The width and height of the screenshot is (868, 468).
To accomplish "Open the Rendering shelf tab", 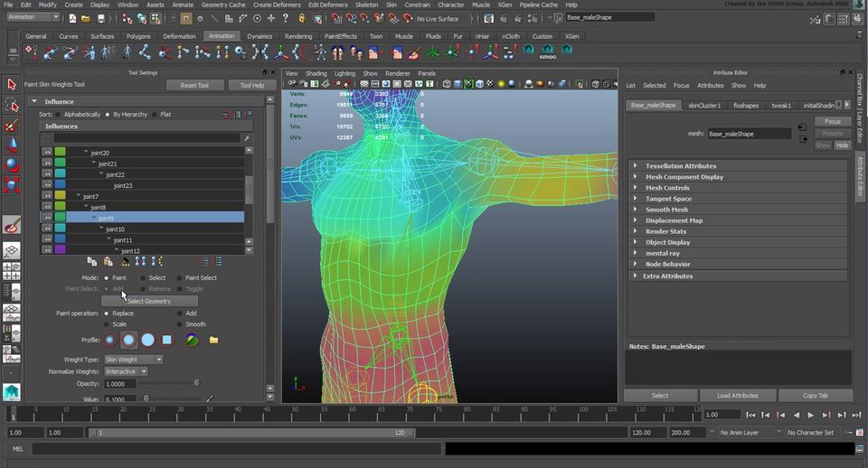I will (298, 36).
